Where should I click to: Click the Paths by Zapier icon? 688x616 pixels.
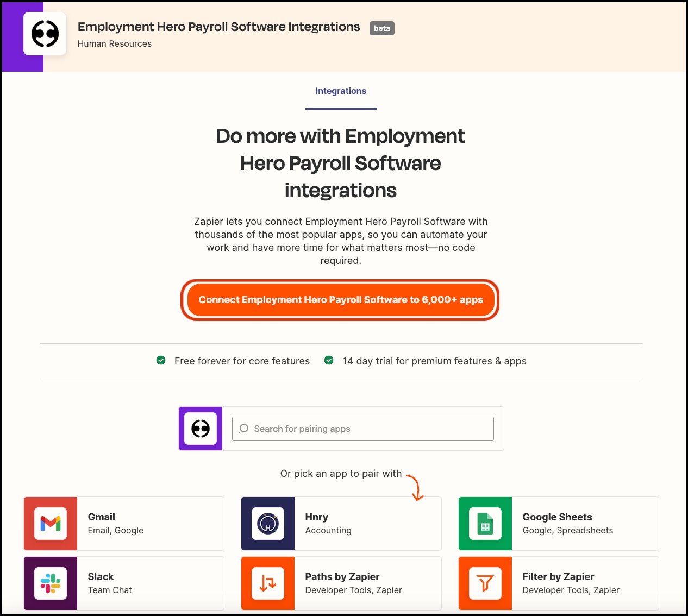tap(268, 583)
